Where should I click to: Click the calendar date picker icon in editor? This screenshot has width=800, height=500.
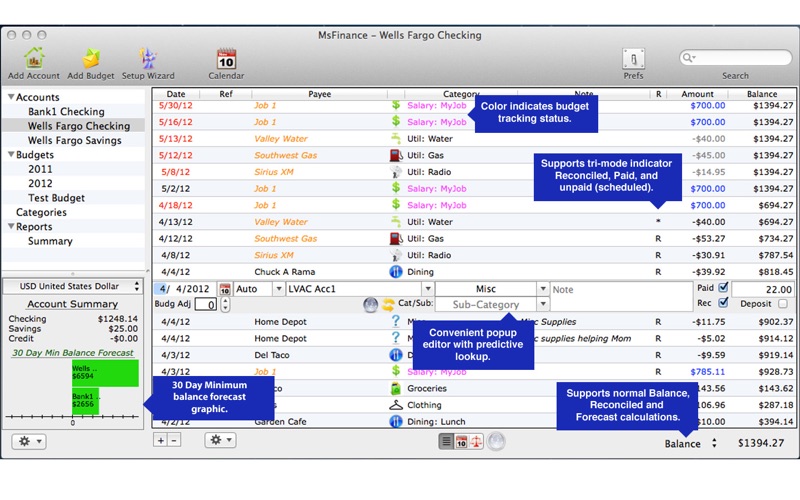[224, 289]
